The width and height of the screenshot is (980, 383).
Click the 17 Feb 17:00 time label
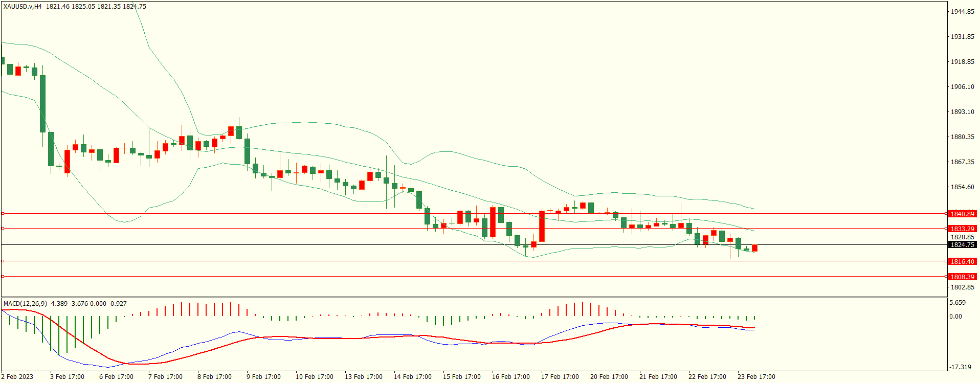560,377
